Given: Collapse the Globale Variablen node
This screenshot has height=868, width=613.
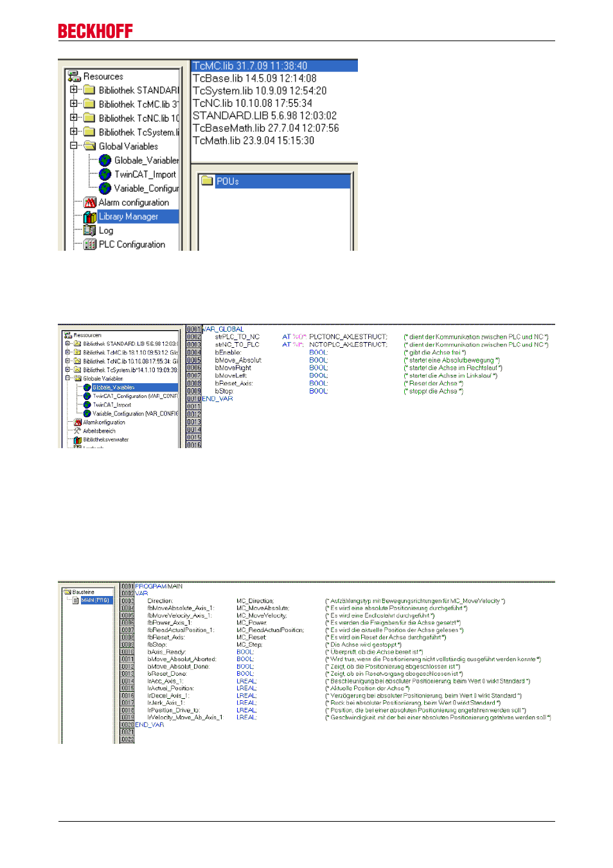Looking at the screenshot, I should point(68,378).
